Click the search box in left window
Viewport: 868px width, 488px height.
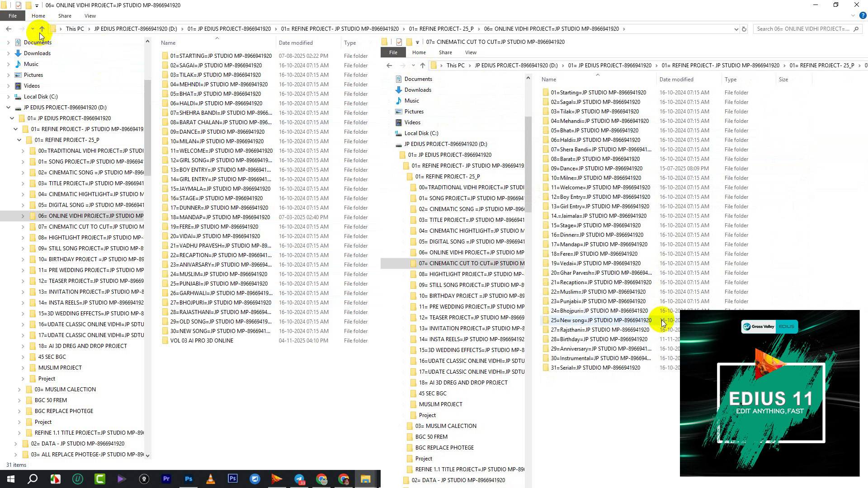click(803, 29)
